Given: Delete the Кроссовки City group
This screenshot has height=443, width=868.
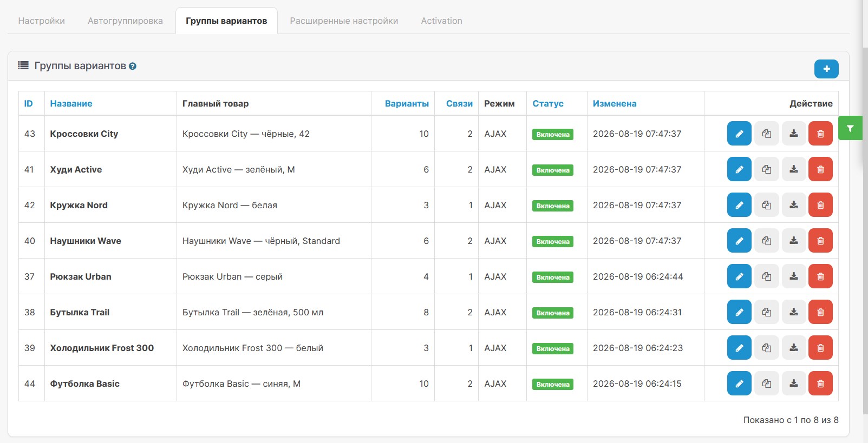Looking at the screenshot, I should click(x=820, y=134).
